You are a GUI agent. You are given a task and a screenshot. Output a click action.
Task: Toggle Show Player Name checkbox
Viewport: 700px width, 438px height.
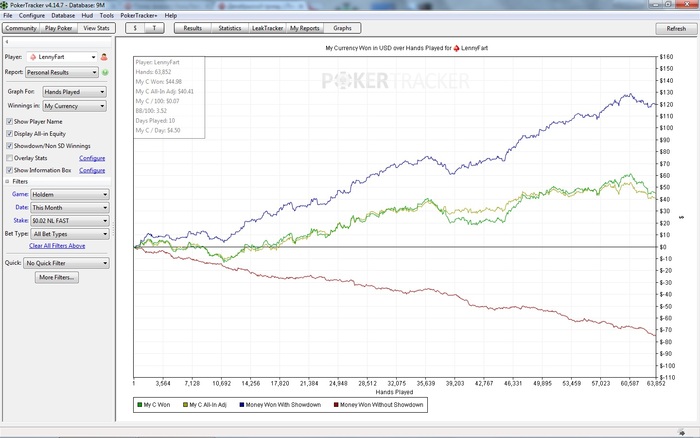click(9, 121)
